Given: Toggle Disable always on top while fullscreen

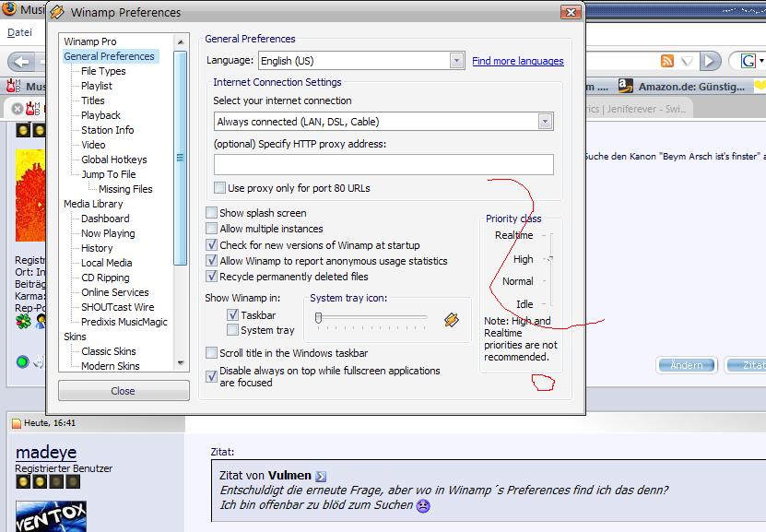Looking at the screenshot, I should point(211,376).
